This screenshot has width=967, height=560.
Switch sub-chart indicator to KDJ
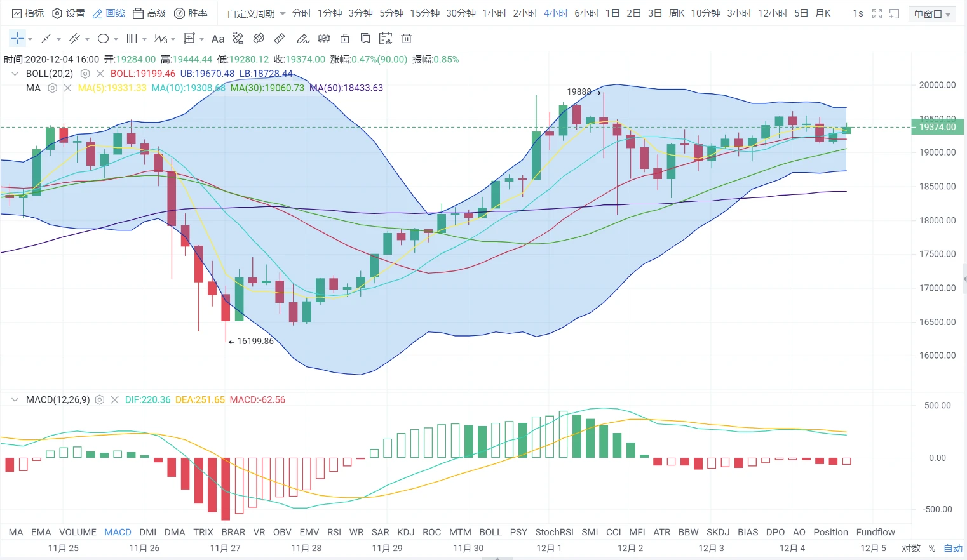pyautogui.click(x=405, y=532)
